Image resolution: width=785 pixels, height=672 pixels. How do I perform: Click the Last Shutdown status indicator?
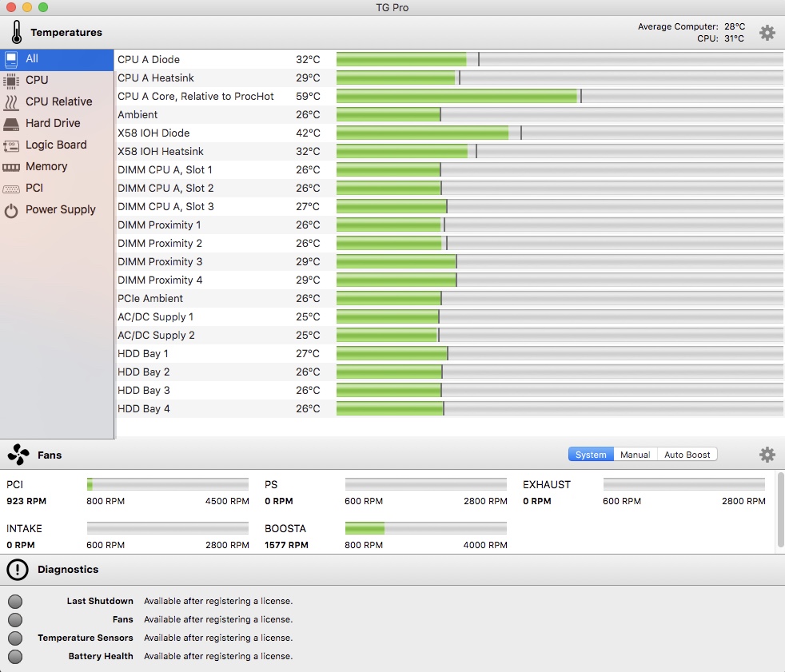[15, 601]
